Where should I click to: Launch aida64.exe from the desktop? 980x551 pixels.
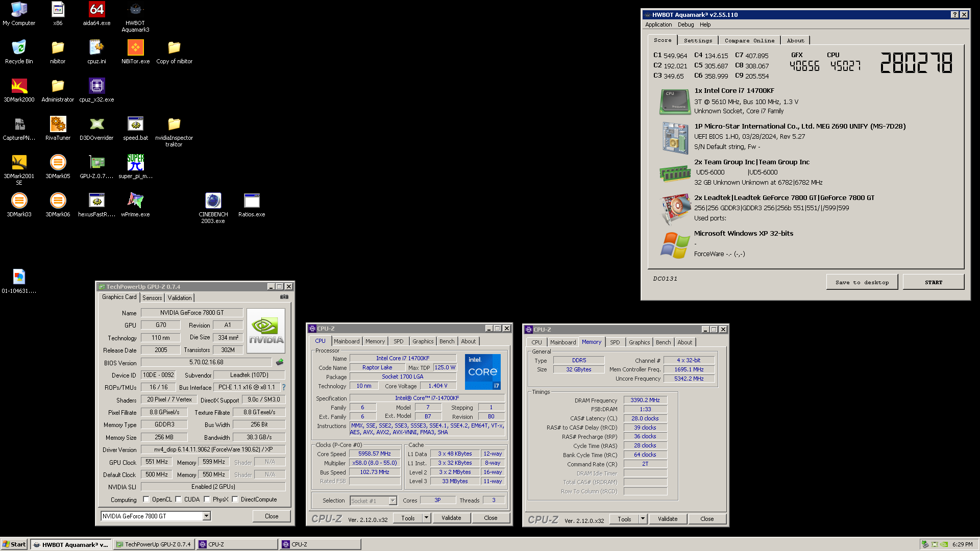click(96, 14)
